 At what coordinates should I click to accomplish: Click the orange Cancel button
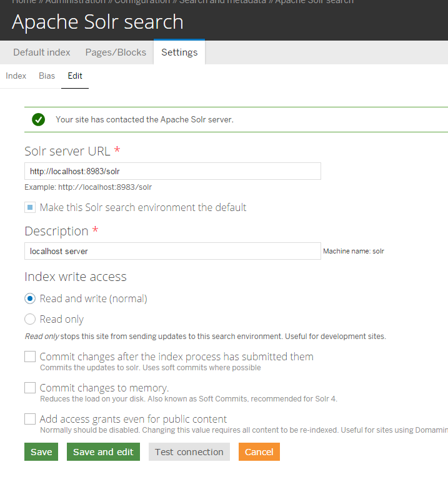(259, 452)
